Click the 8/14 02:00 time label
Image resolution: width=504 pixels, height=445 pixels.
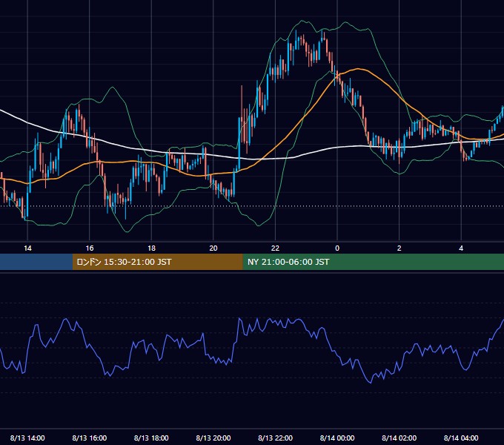(399, 438)
